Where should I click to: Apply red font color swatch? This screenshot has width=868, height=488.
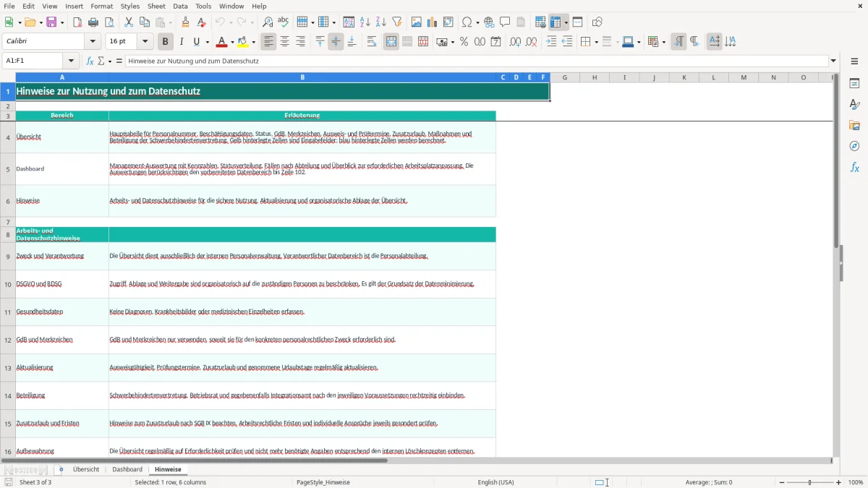tap(221, 42)
